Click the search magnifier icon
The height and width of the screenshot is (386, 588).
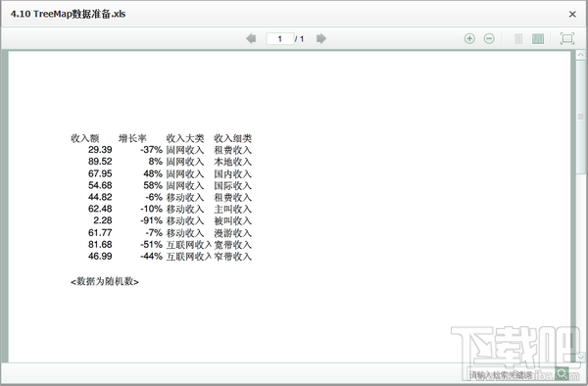(x=562, y=373)
